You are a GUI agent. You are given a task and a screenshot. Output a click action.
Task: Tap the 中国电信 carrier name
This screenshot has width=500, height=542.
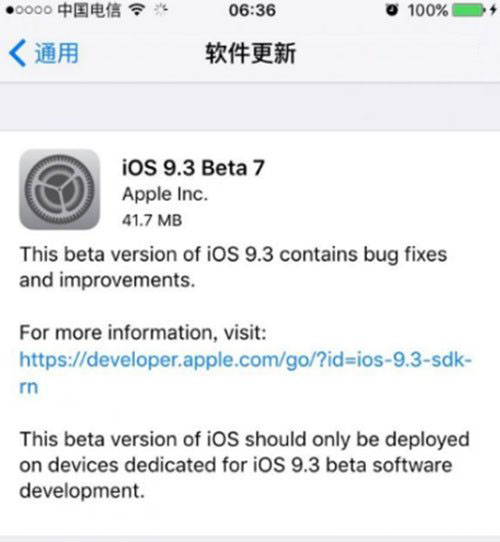coord(89,10)
